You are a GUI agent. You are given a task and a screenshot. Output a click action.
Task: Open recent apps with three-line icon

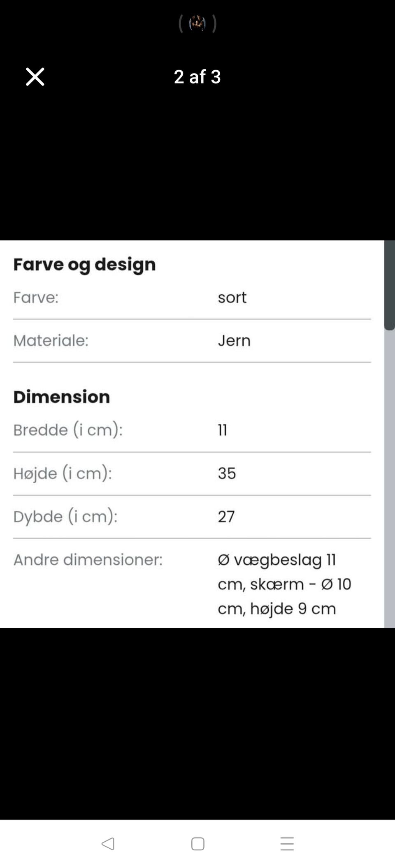(287, 844)
